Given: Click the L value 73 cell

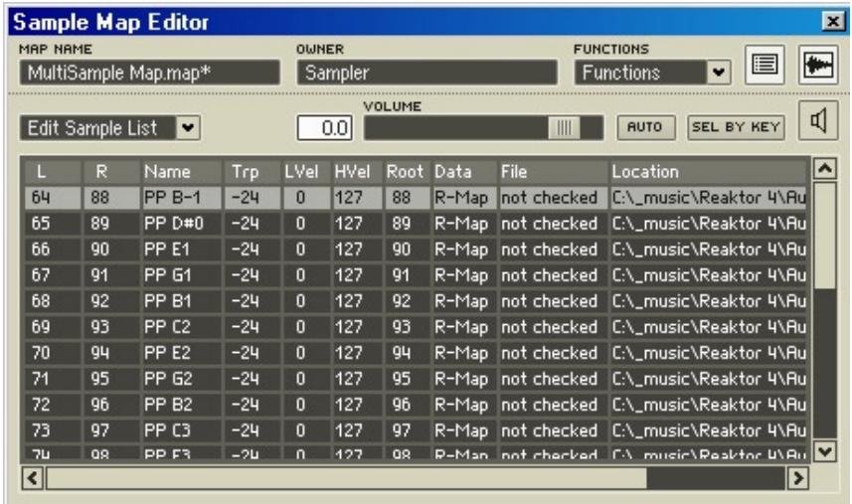Looking at the screenshot, I should click(54, 430).
